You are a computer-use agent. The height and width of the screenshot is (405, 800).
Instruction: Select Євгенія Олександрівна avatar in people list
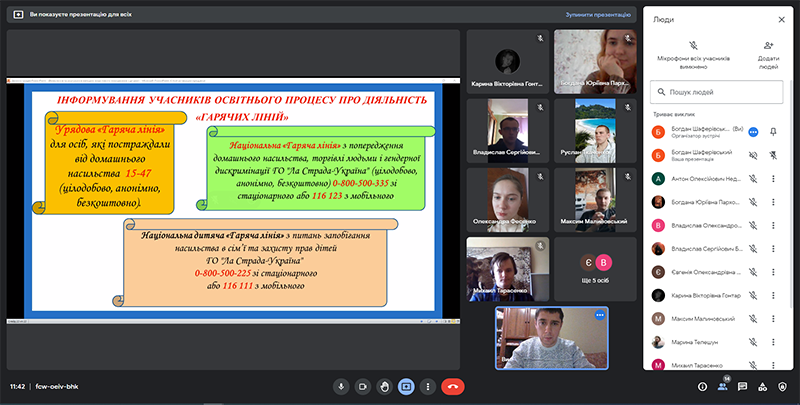(658, 272)
